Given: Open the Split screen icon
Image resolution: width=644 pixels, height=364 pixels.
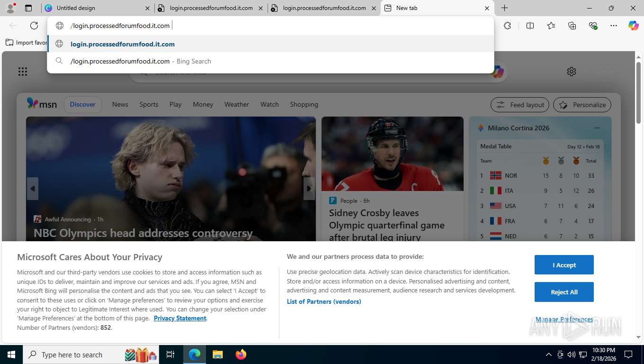Looking at the screenshot, I should click(x=530, y=26).
